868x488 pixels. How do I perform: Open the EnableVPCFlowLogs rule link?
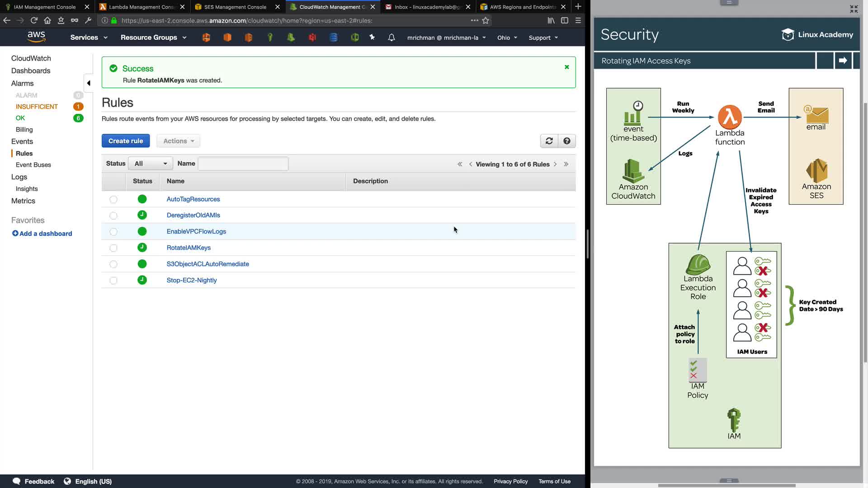[x=196, y=231]
